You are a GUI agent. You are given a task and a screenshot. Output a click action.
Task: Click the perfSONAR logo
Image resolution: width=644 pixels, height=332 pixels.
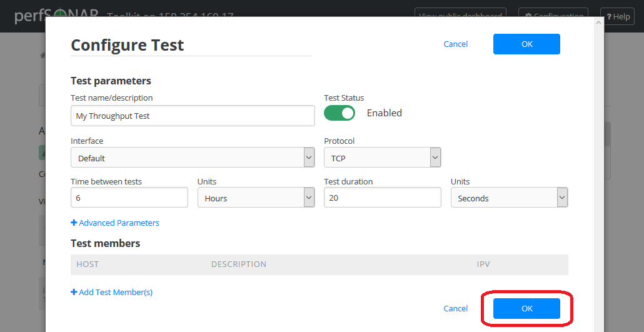(56, 15)
